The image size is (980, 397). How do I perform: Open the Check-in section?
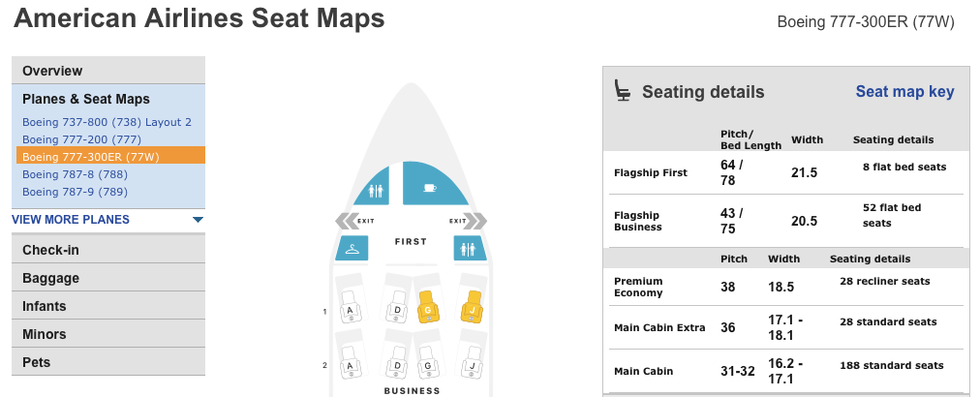pyautogui.click(x=108, y=250)
